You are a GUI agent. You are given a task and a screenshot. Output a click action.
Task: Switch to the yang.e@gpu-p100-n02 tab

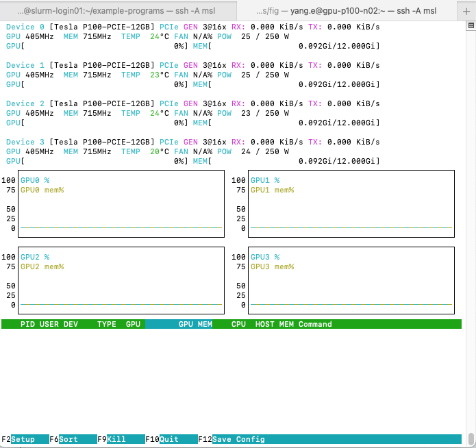click(347, 11)
